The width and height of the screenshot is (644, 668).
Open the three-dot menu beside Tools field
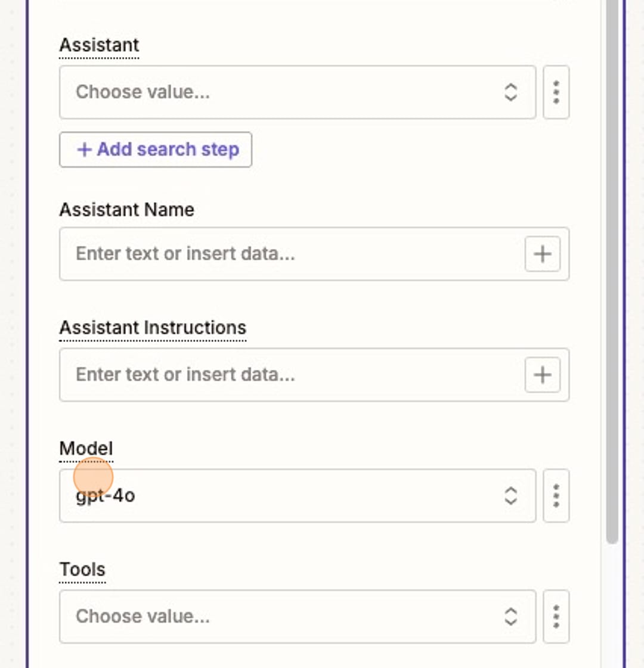pyautogui.click(x=556, y=617)
